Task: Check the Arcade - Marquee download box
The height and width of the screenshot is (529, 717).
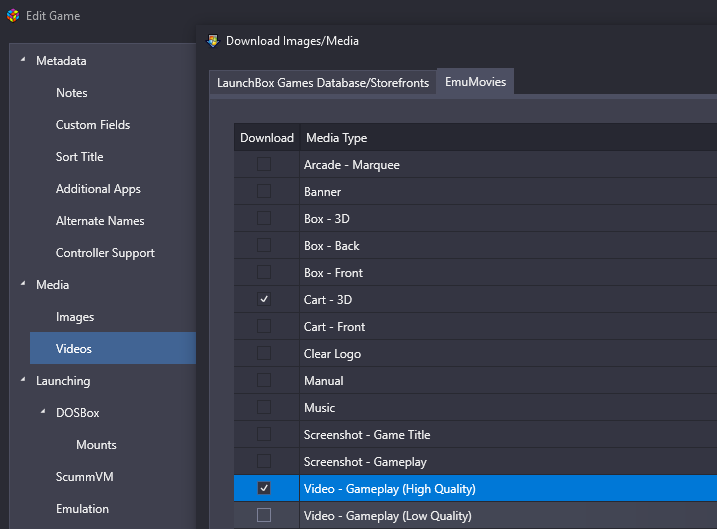Action: pos(264,164)
